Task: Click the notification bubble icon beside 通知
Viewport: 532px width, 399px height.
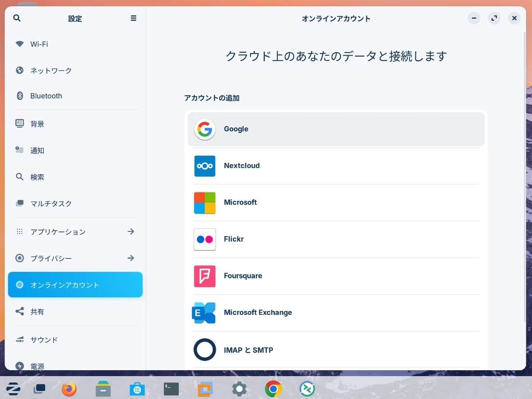Action: pos(20,150)
